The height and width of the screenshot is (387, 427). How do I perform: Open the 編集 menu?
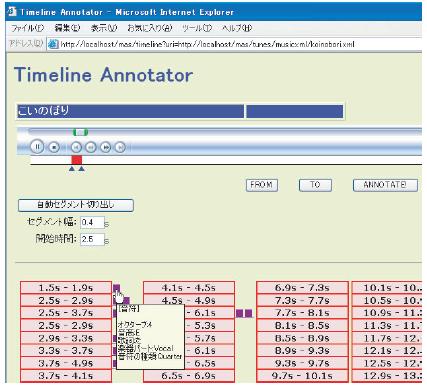[x=67, y=28]
